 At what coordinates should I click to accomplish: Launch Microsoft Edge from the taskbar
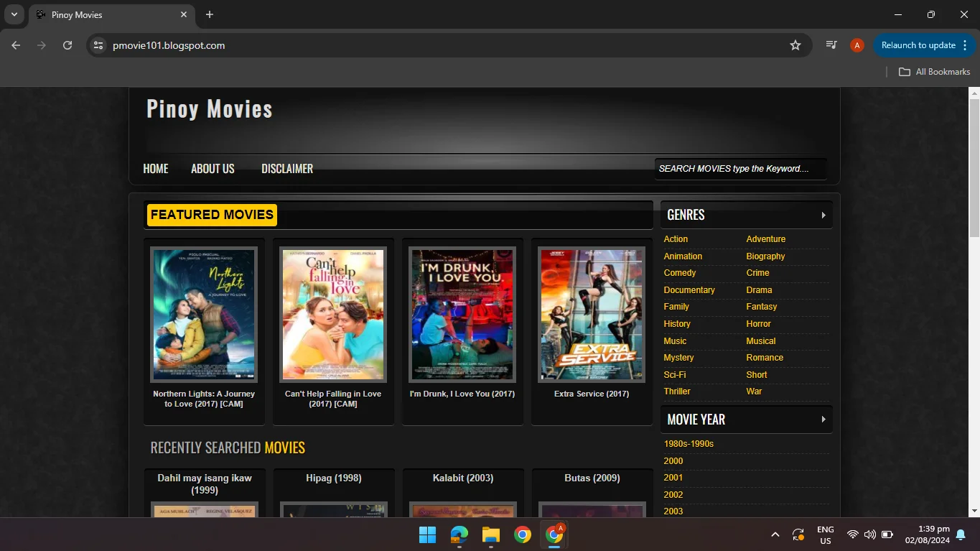[x=459, y=534]
